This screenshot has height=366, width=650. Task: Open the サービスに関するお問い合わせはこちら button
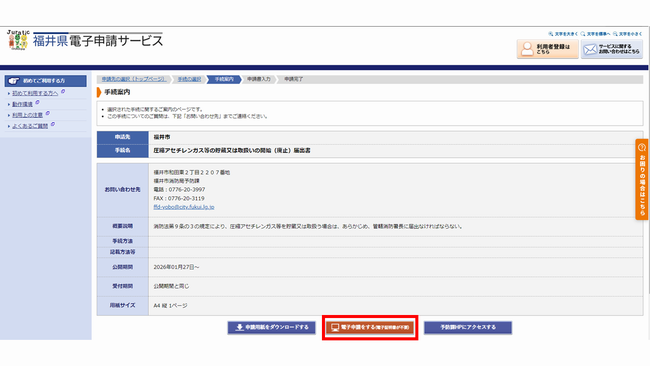click(x=612, y=49)
